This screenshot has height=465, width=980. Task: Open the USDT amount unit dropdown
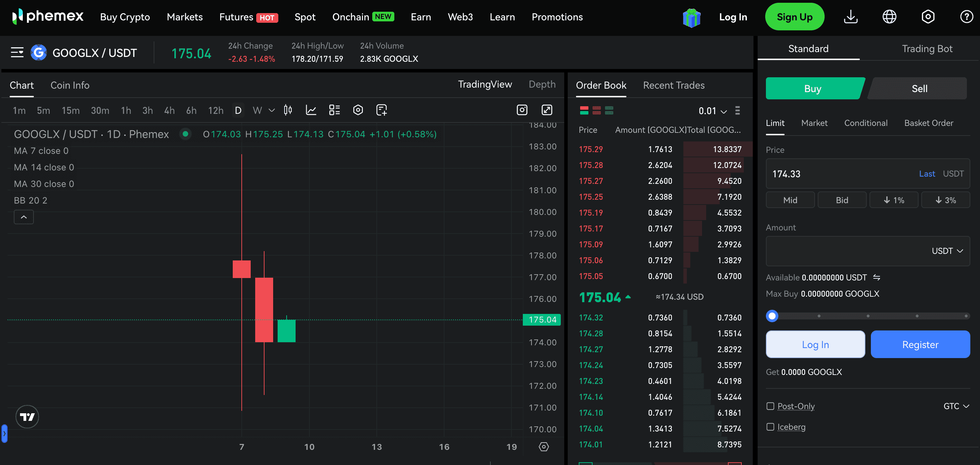(x=947, y=251)
